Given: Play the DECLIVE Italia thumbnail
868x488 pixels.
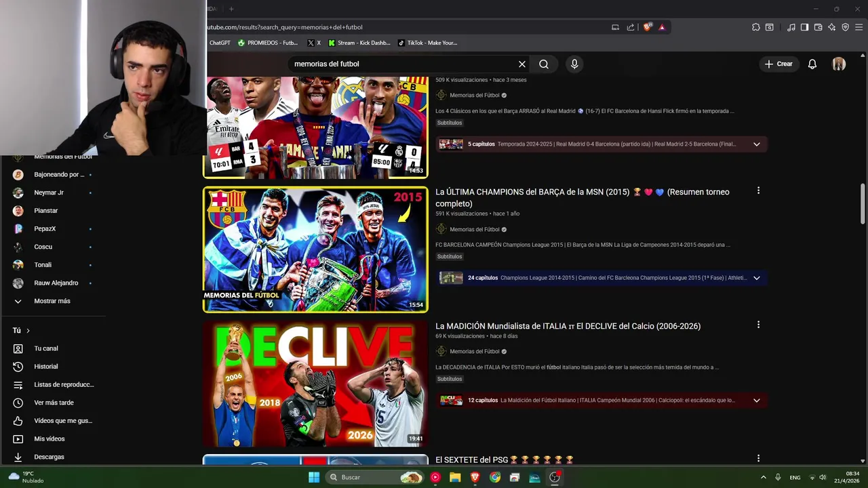Looking at the screenshot, I should pyautogui.click(x=315, y=384).
